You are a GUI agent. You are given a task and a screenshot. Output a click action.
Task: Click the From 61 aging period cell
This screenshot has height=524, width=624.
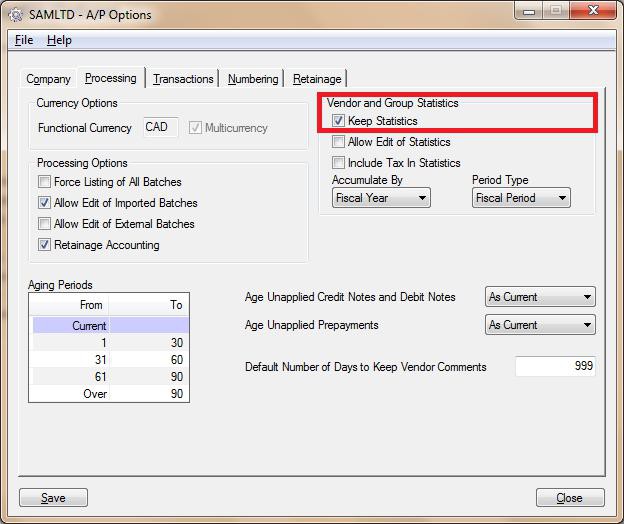[70, 377]
